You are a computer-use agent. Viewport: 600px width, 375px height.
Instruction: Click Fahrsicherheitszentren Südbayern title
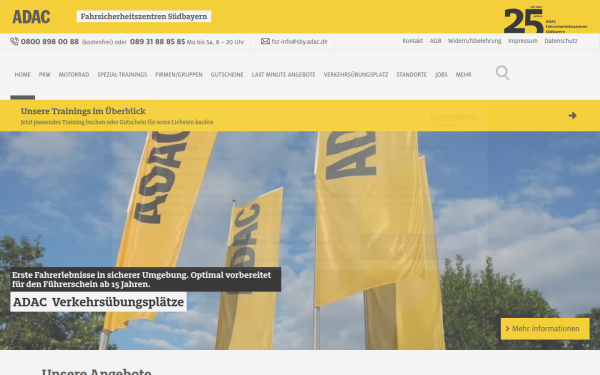click(144, 16)
